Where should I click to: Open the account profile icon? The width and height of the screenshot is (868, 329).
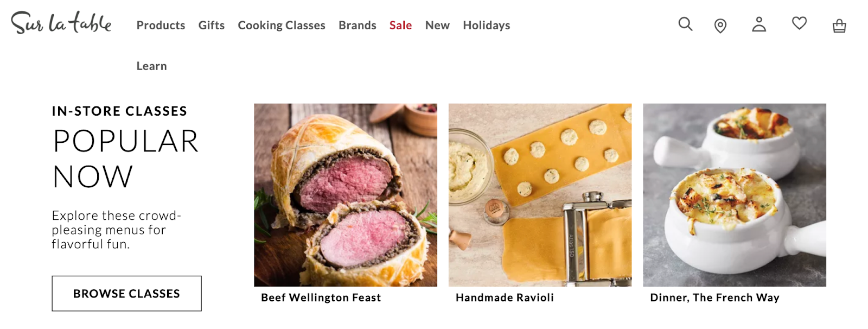tap(759, 24)
